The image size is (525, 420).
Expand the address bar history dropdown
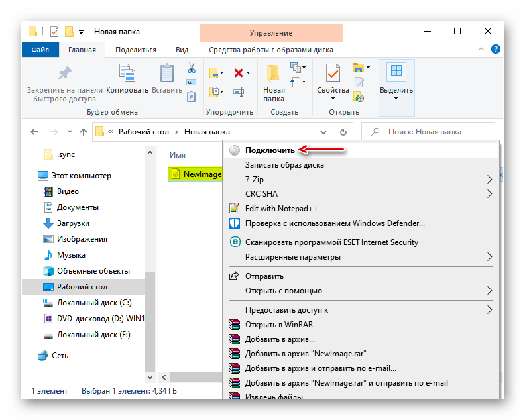click(x=323, y=132)
